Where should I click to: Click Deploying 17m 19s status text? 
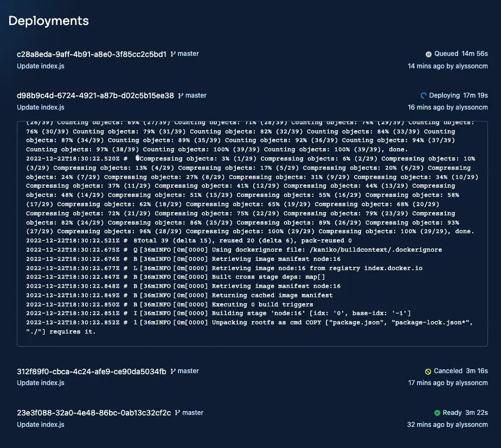pyautogui.click(x=459, y=95)
